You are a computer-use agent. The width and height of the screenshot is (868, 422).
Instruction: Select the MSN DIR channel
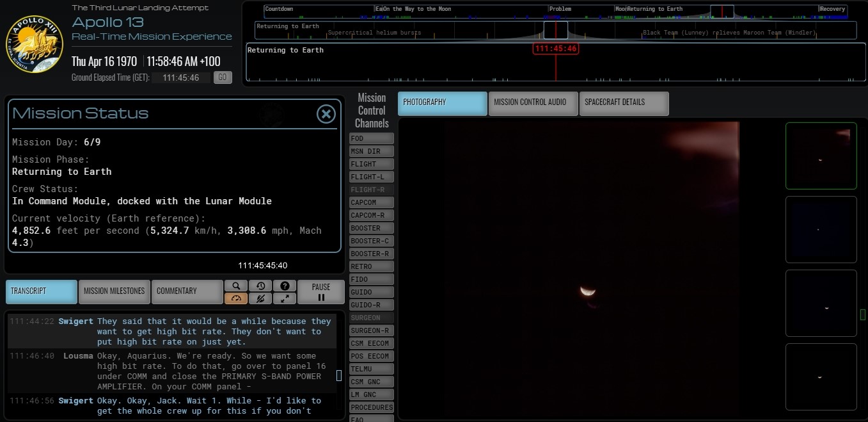tap(372, 151)
